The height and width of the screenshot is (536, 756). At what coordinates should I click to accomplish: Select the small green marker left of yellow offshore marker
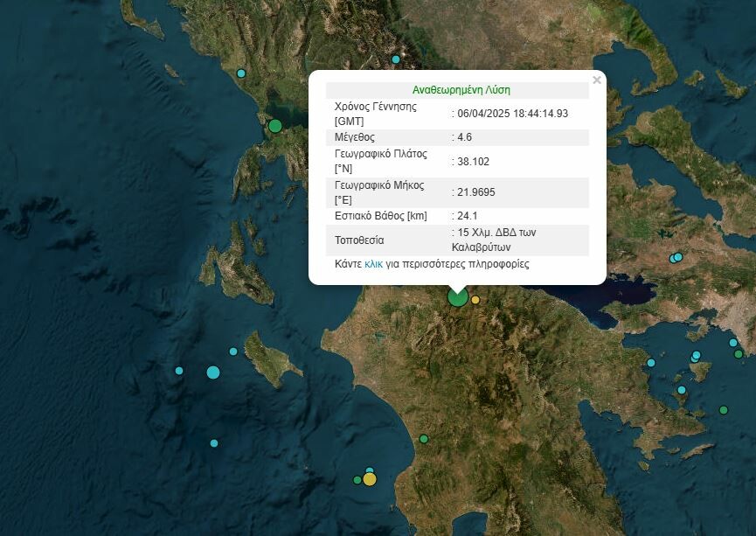(x=357, y=480)
